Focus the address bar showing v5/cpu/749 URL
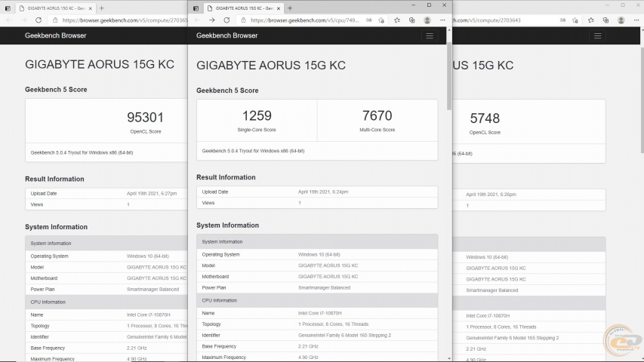 point(304,20)
